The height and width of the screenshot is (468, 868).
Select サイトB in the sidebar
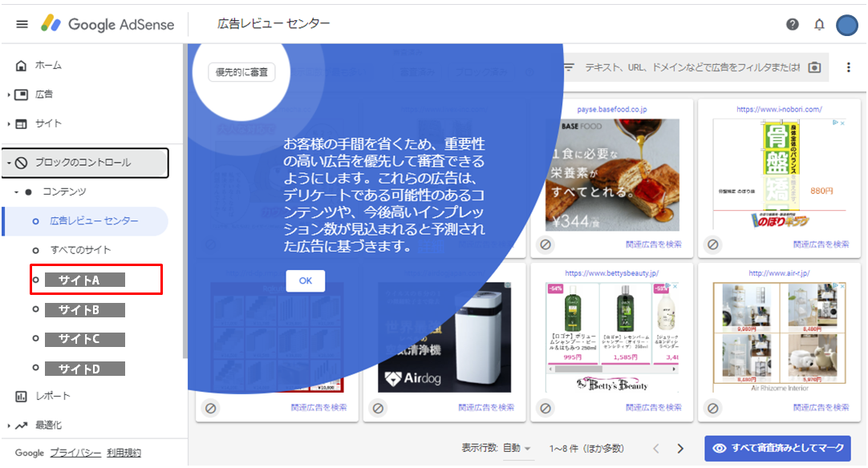pos(85,310)
